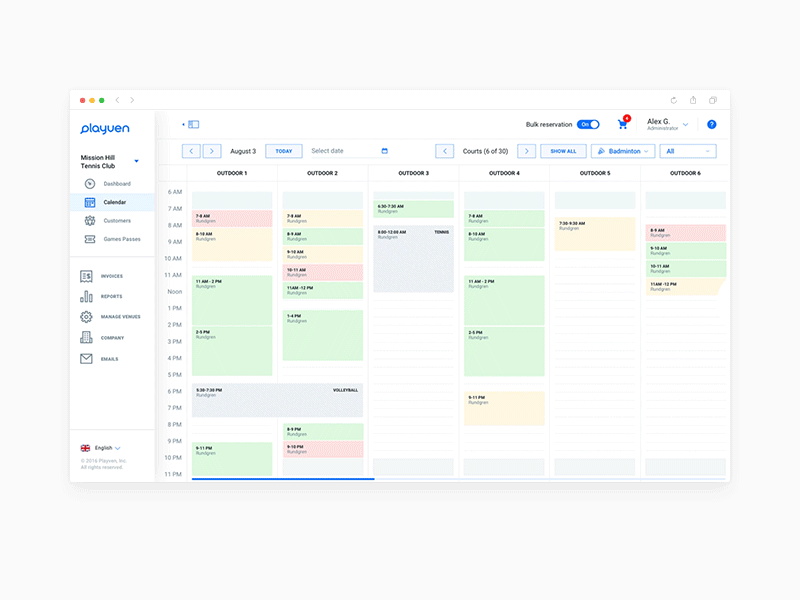Screen dimensions: 800x600
Task: Show previous set of courts
Action: click(x=445, y=152)
